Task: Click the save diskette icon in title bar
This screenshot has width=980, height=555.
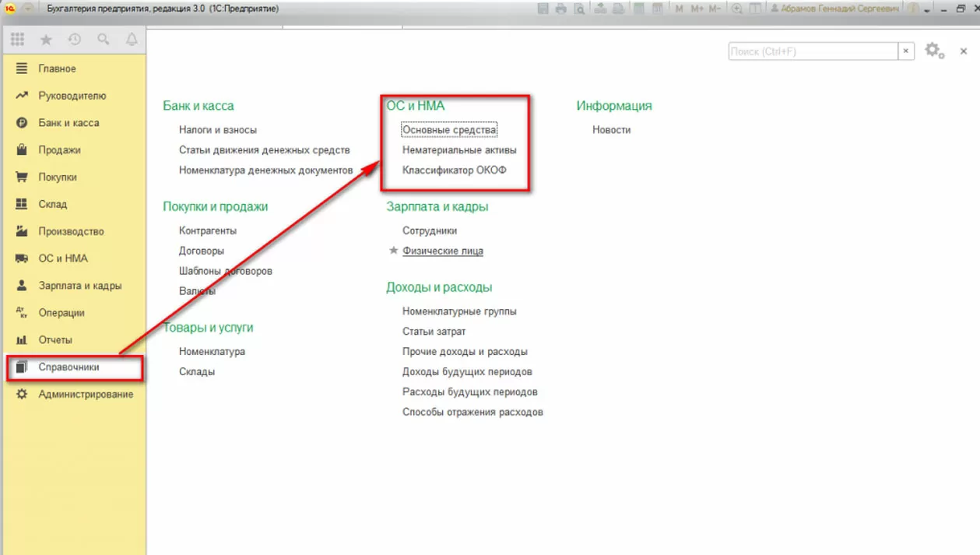Action: coord(543,9)
